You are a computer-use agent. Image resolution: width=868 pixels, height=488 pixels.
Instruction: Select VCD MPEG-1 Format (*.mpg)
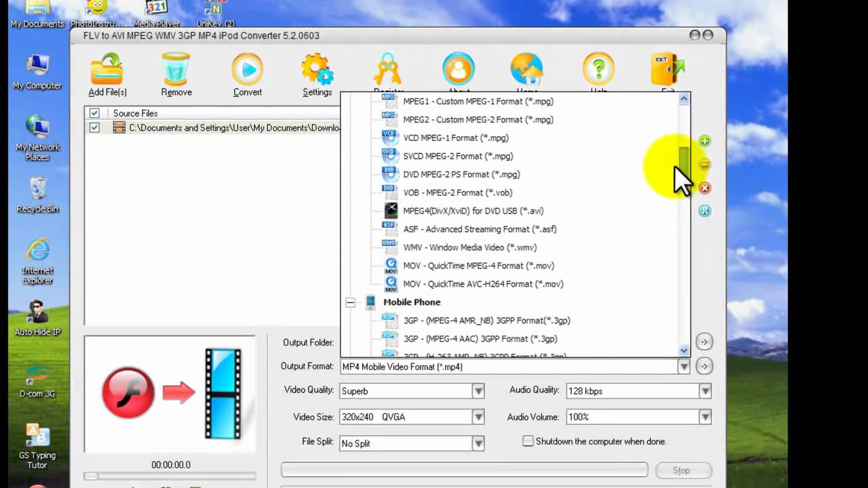[456, 138]
